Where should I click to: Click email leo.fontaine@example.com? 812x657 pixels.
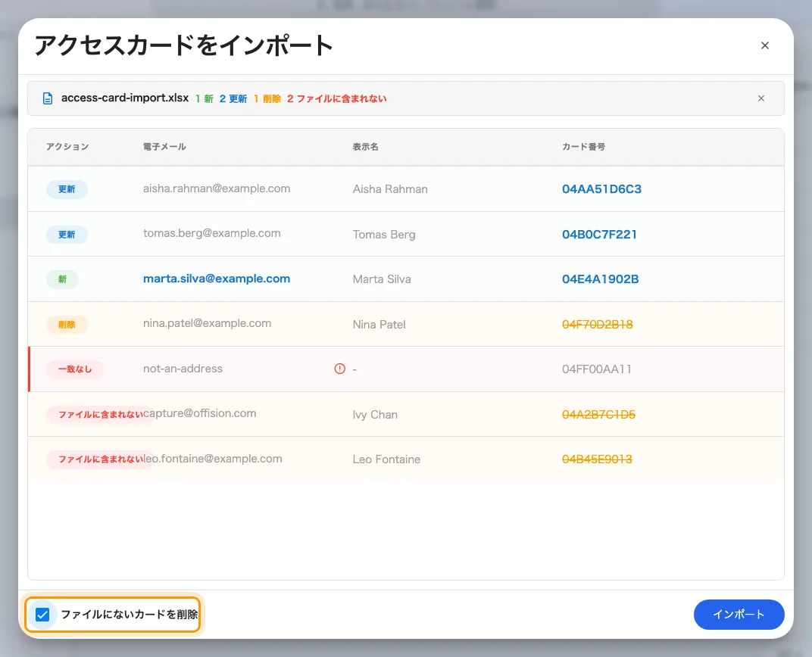[x=213, y=459]
